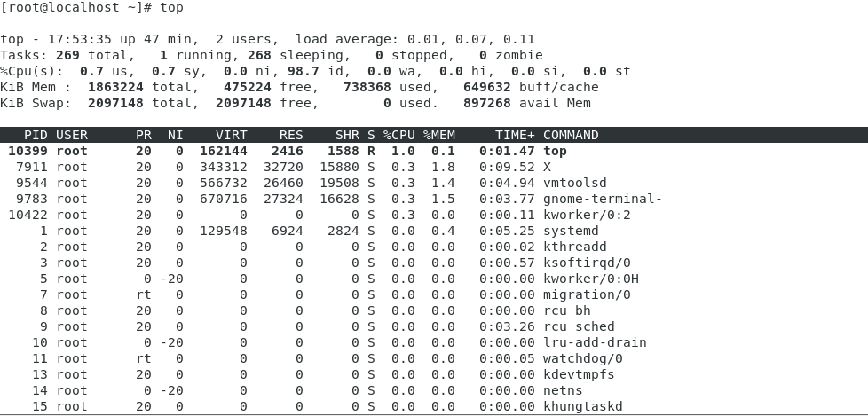Select the 0:05.25 TIME+ value for systemd
The height and width of the screenshot is (416, 868).
(507, 232)
